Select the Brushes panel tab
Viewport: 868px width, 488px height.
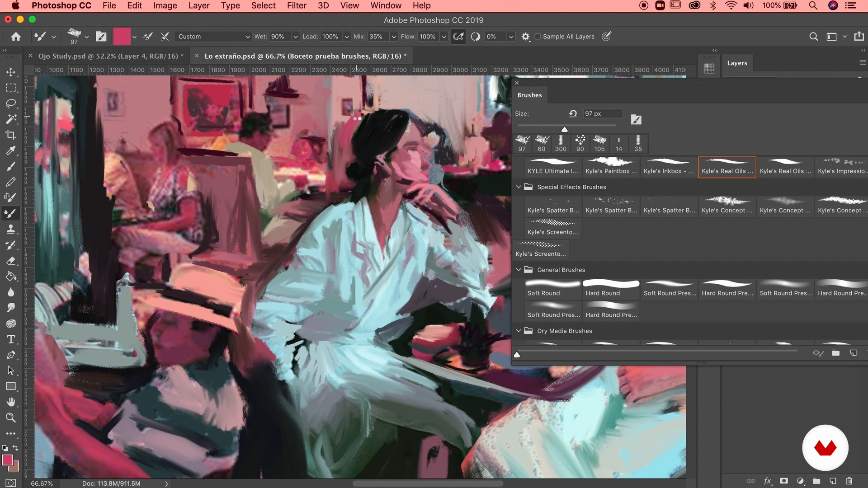click(529, 95)
